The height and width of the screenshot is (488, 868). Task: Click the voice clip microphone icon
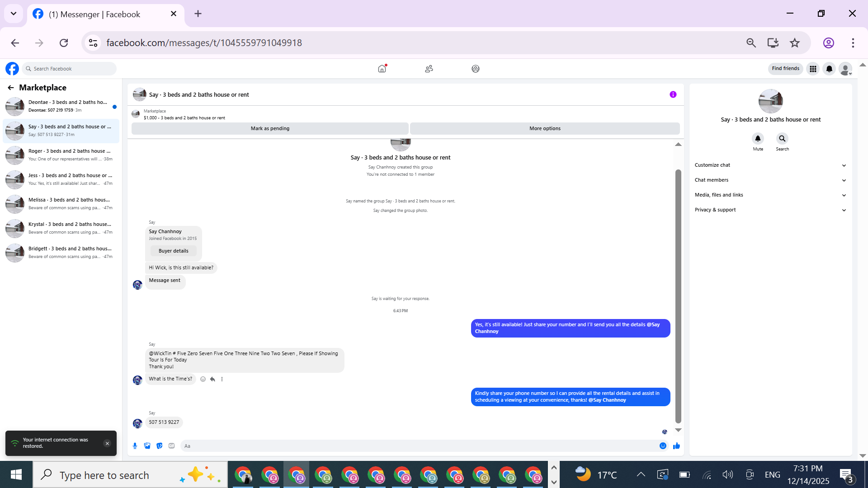pyautogui.click(x=135, y=446)
